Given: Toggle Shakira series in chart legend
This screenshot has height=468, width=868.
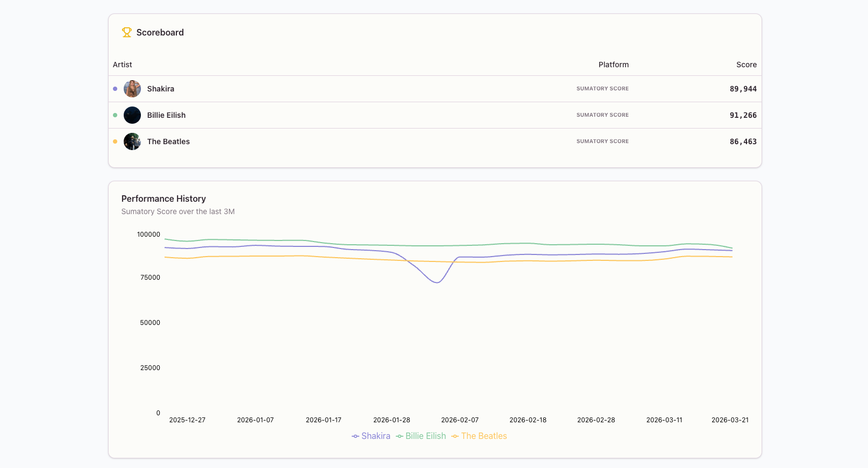Looking at the screenshot, I should pos(371,436).
